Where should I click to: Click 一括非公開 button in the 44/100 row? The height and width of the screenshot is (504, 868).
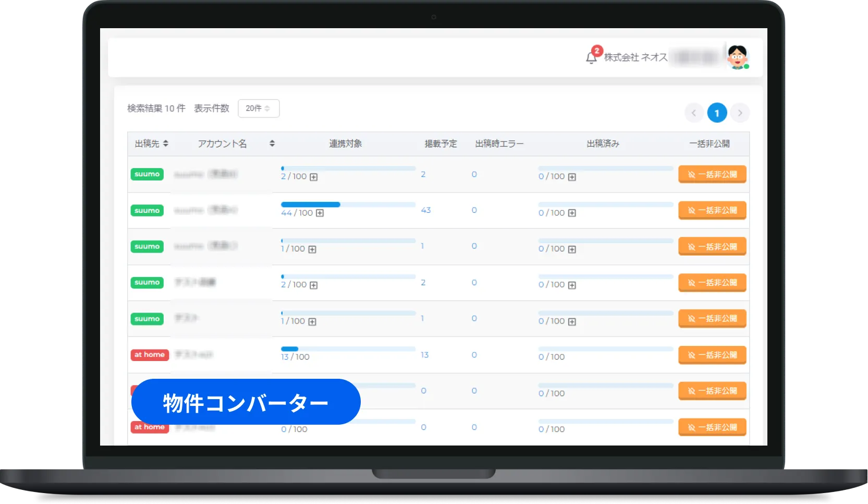[x=712, y=210]
